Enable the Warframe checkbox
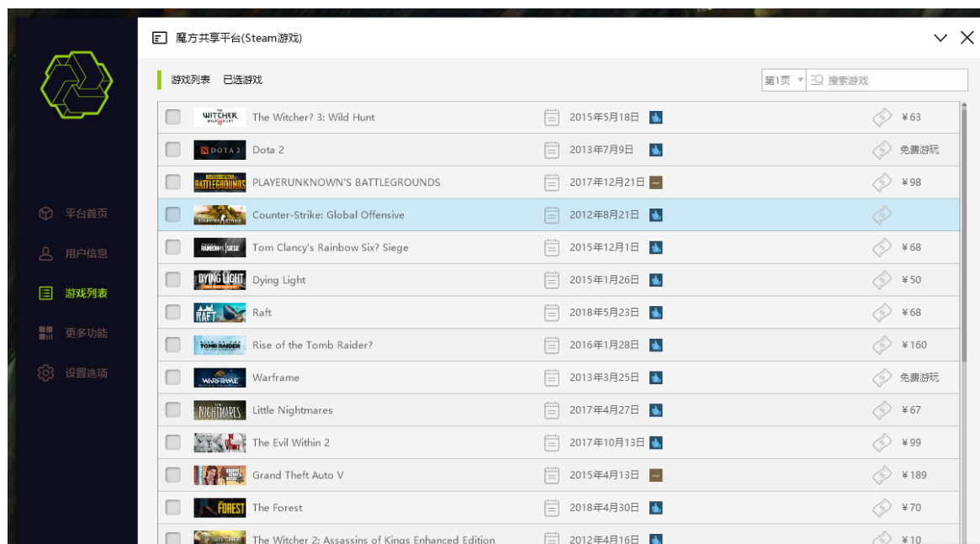980x544 pixels. pos(173,378)
